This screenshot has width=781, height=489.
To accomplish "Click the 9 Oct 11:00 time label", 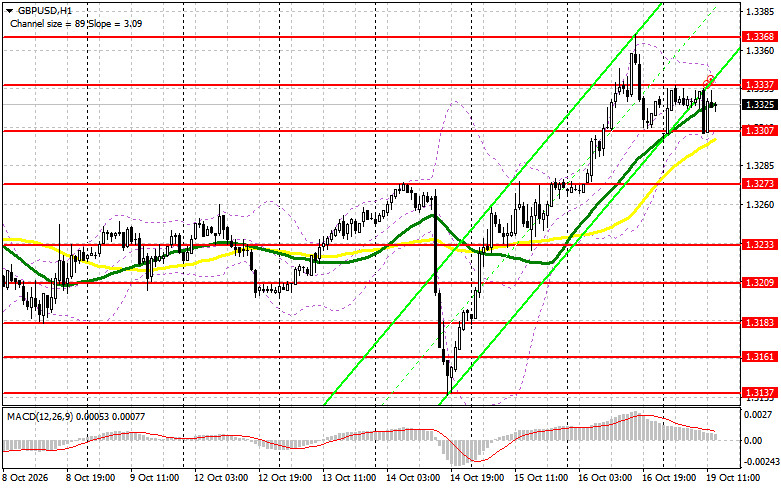I will 154,478.
